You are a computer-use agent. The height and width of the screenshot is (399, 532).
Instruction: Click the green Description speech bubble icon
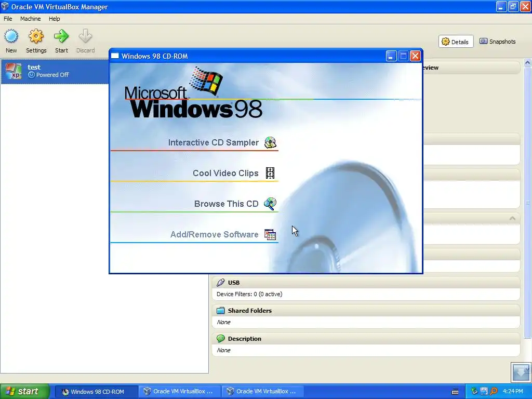click(x=220, y=338)
